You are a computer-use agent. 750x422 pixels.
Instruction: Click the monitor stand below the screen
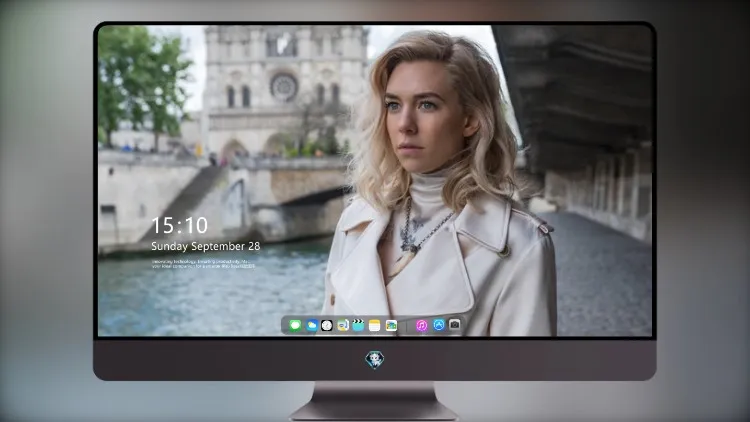click(374, 401)
